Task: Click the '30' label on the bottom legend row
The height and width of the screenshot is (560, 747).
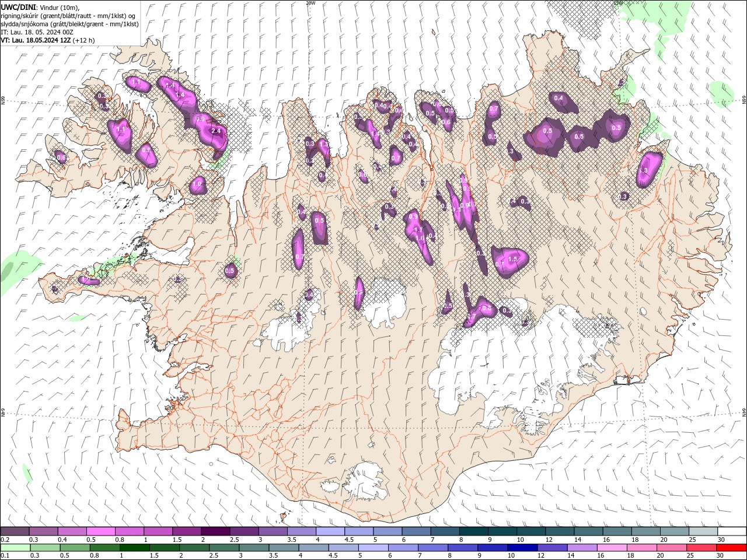Action: [721, 556]
